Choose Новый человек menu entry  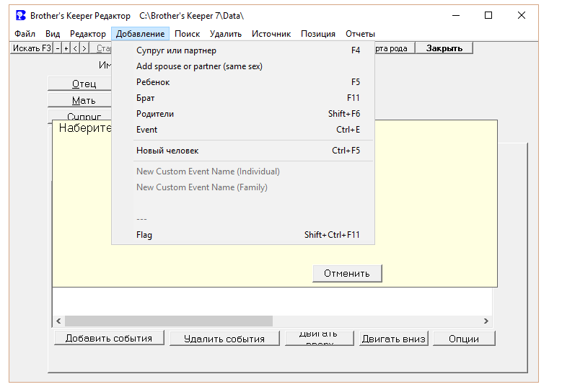tap(243, 151)
